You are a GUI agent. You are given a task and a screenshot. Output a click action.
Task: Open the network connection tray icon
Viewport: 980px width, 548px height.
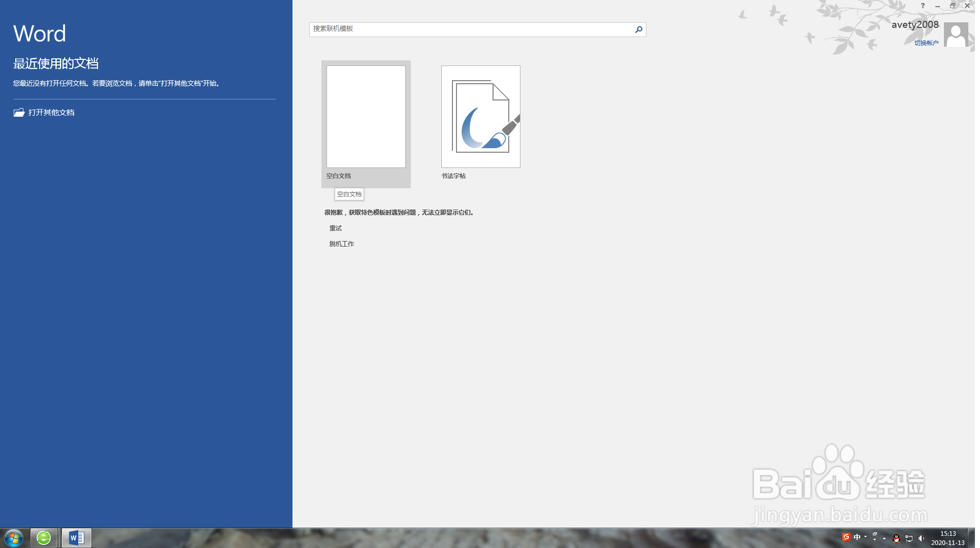coord(909,538)
